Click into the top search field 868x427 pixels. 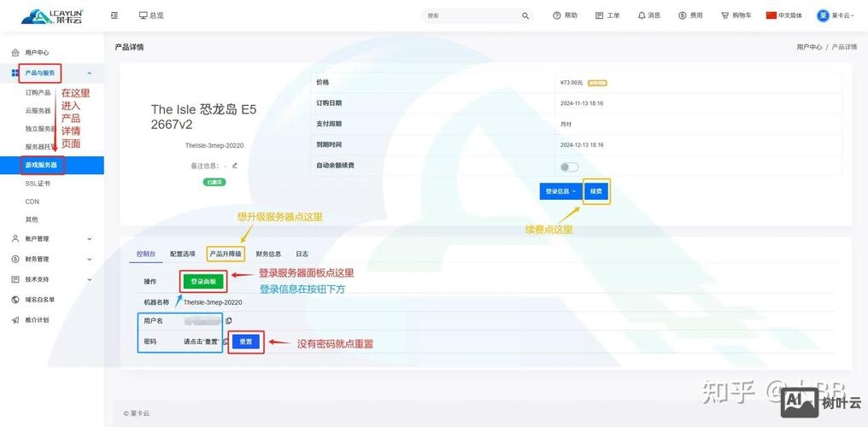click(x=470, y=15)
